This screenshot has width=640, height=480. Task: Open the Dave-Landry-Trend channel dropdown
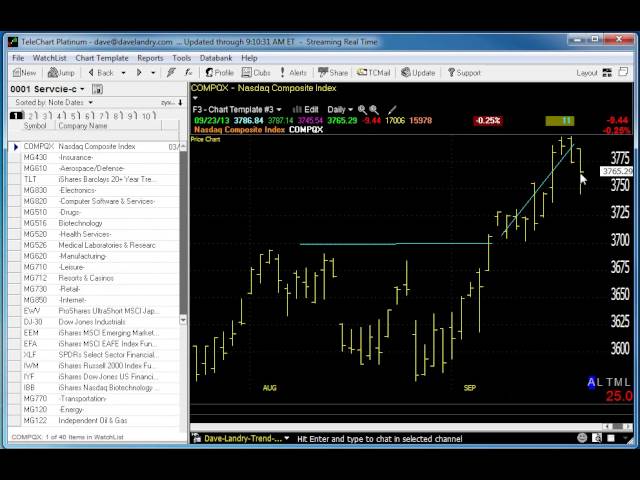(287, 438)
